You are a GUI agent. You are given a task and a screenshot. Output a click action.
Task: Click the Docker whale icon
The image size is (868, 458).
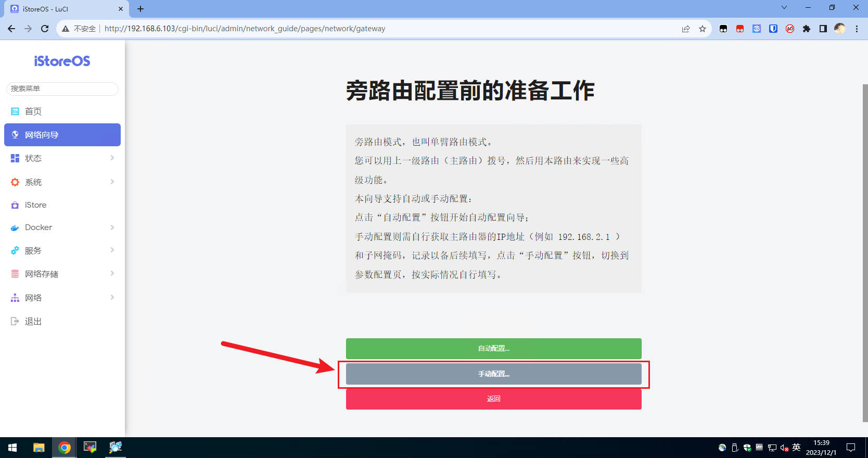[15, 227]
